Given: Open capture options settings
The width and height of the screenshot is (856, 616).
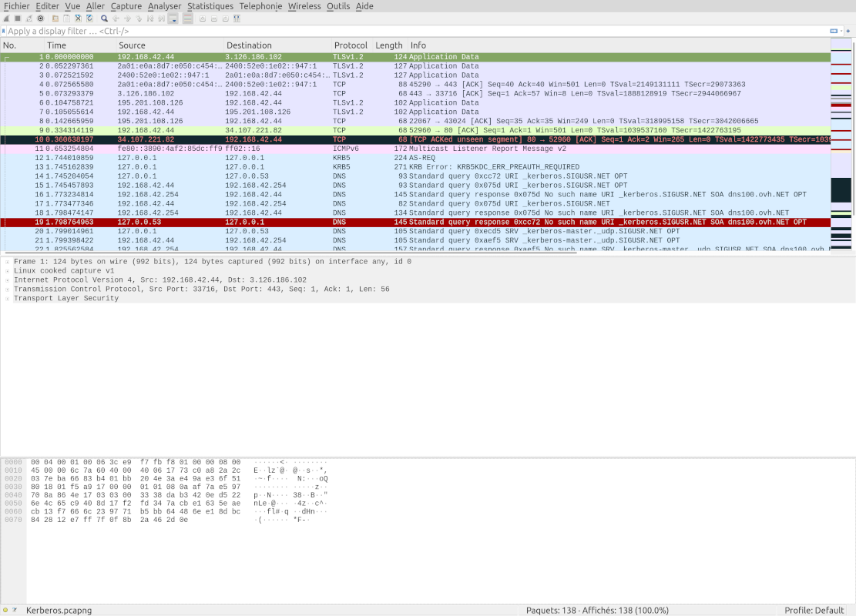Looking at the screenshot, I should (39, 18).
